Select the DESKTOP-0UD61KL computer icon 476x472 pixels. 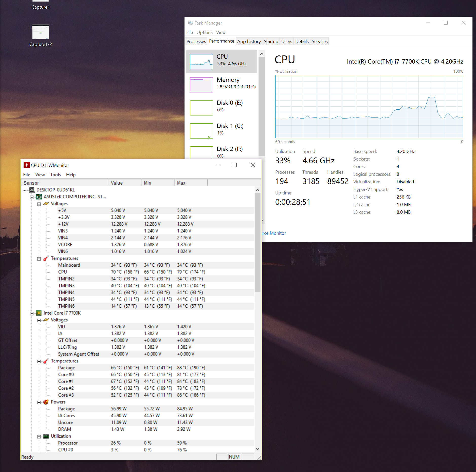point(32,190)
